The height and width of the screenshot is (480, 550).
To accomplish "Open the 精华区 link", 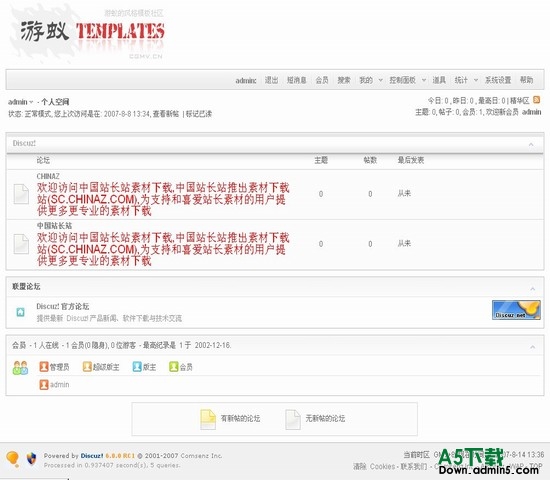I will 519,101.
